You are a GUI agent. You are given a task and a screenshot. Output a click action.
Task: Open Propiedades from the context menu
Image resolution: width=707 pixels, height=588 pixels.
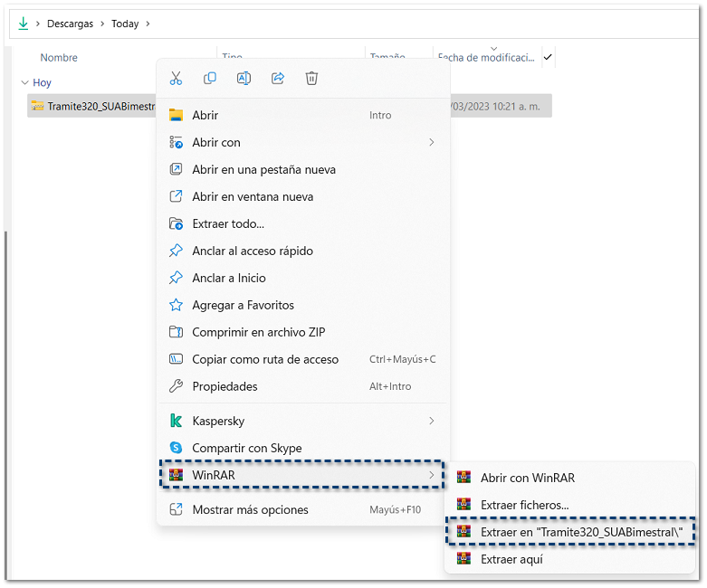(303, 386)
